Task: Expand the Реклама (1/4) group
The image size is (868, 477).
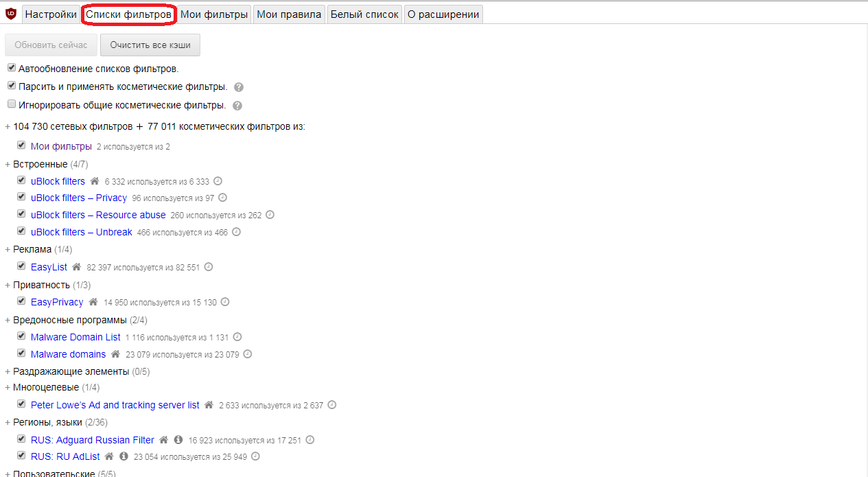Action: click(8, 250)
